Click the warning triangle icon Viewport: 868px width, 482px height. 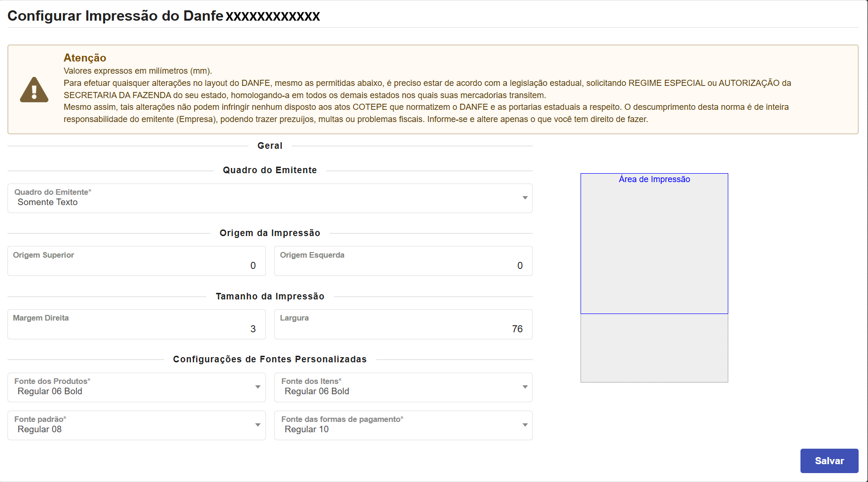[x=34, y=90]
